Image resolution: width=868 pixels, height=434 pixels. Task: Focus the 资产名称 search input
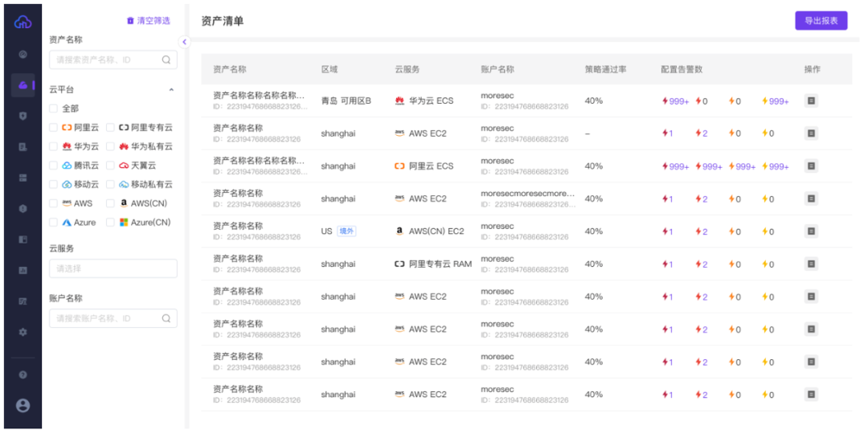click(x=113, y=59)
